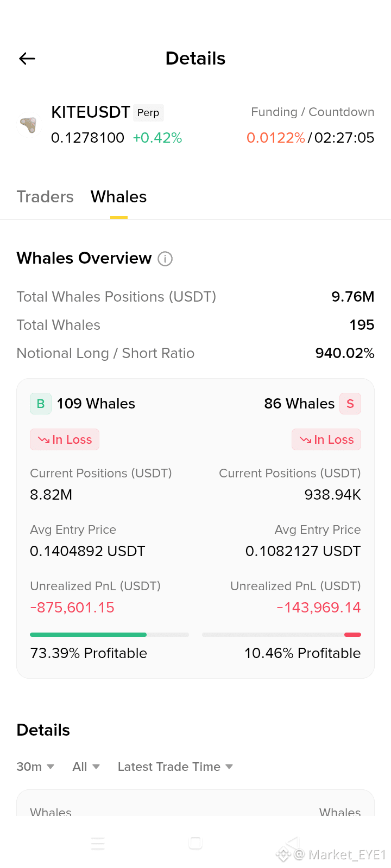Tap the 0.0122% funding rate value
The image size is (391, 868).
coord(276,138)
